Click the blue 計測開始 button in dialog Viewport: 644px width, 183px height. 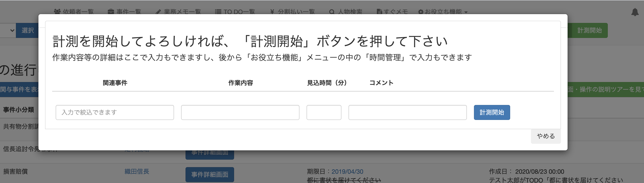pos(492,112)
